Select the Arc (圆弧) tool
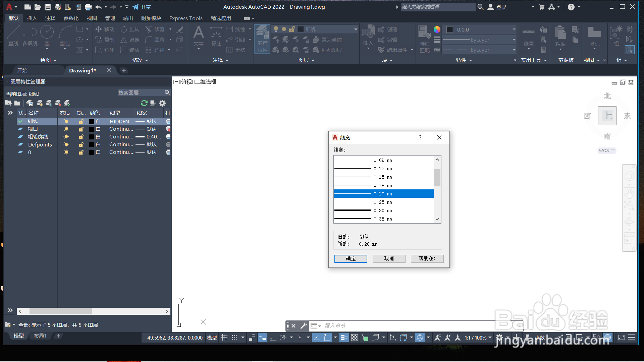 click(65, 36)
